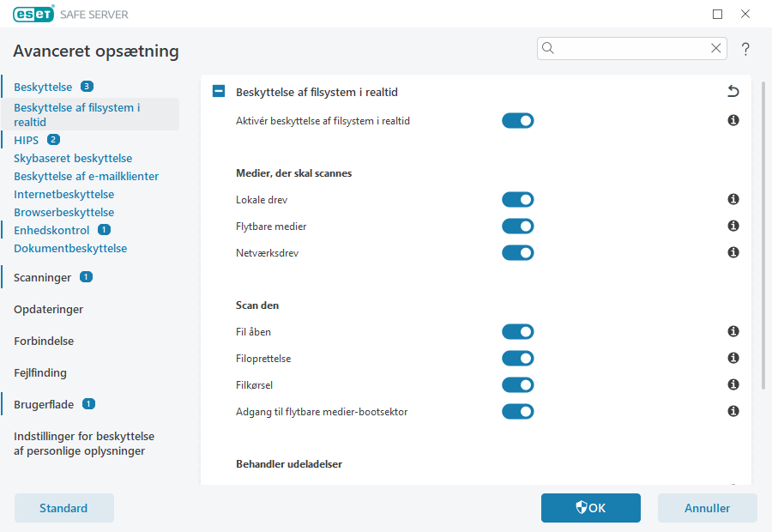The height and width of the screenshot is (532, 772).
Task: Clear search field with the X icon
Action: 715,49
